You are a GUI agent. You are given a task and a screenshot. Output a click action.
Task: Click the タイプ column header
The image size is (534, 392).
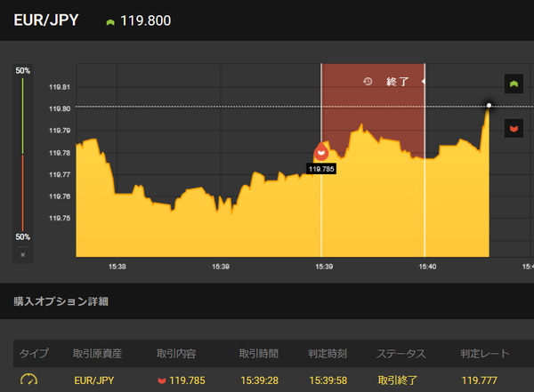point(34,354)
